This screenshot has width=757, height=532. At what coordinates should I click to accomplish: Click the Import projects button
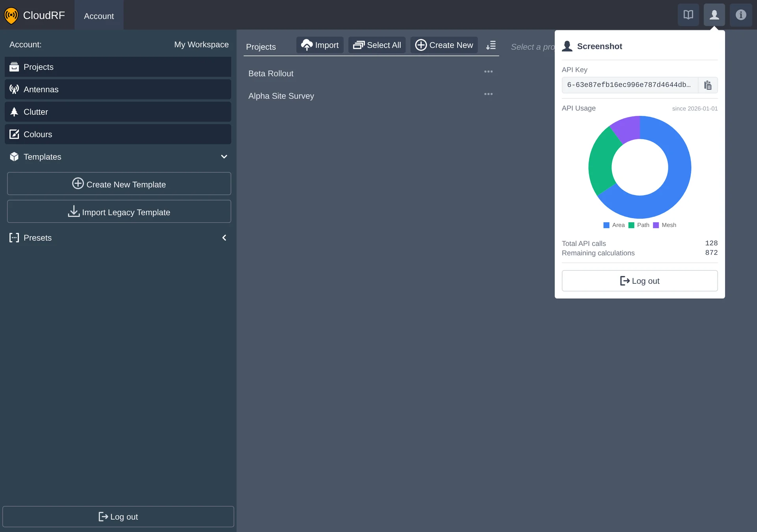[320, 45]
